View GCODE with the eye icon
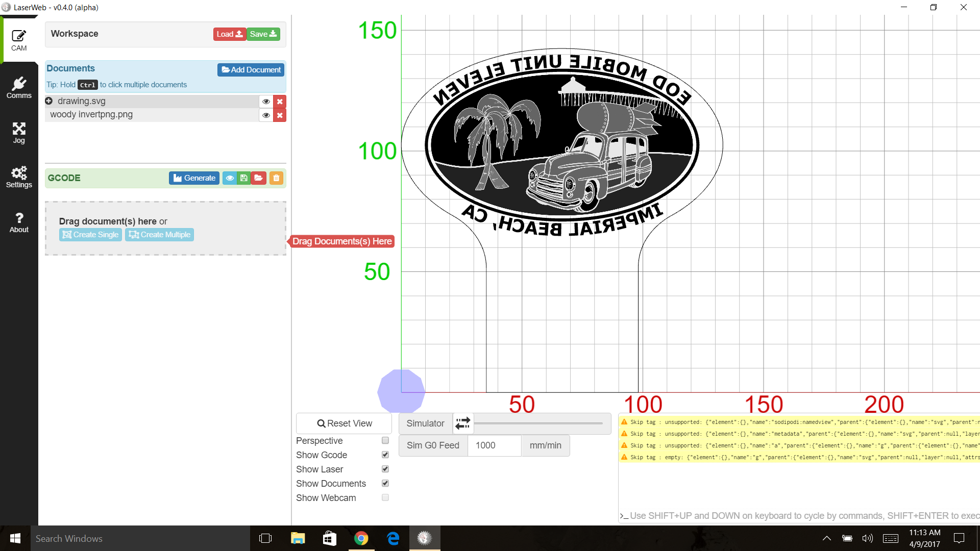980x551 pixels. point(230,178)
